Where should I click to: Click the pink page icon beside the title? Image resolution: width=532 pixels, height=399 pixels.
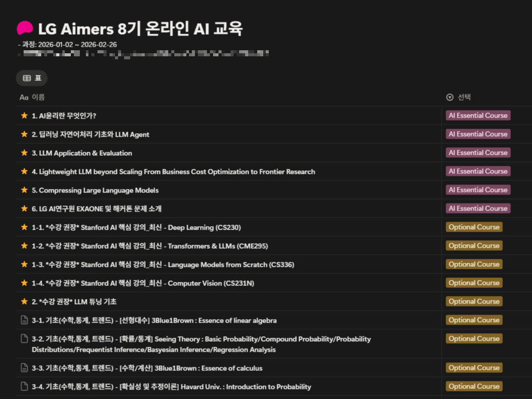click(x=25, y=28)
